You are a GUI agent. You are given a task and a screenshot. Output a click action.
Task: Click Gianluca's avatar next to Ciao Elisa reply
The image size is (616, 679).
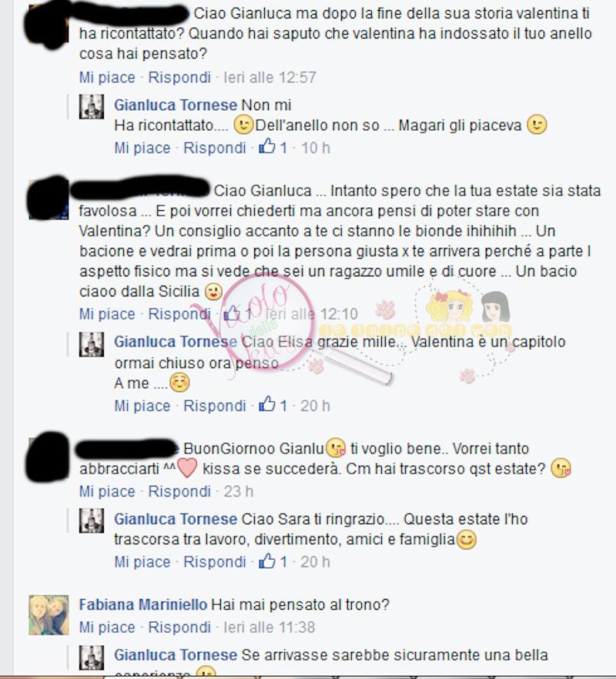pos(92,344)
